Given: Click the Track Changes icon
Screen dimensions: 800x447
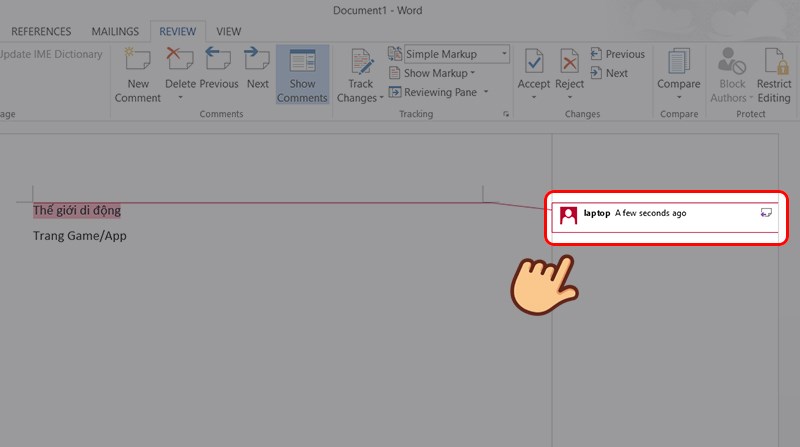Looking at the screenshot, I should click(x=361, y=61).
